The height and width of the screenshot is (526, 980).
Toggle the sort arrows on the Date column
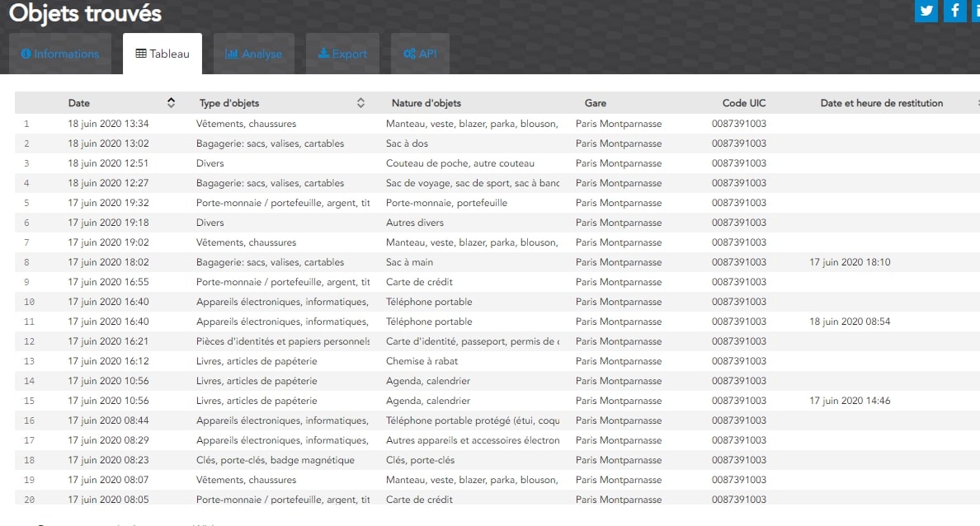coord(171,103)
